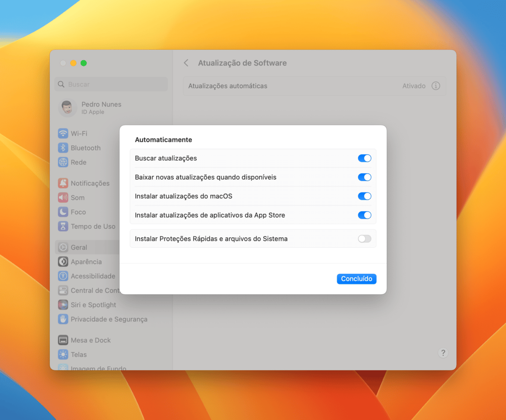The image size is (506, 420).
Task: Enable Instalar Proteções Rápidas e arquivos do Sistema
Action: point(364,239)
